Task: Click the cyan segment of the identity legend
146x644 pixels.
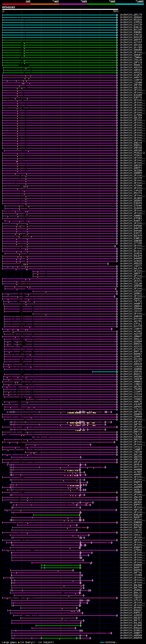Action: (x=130, y=4)
